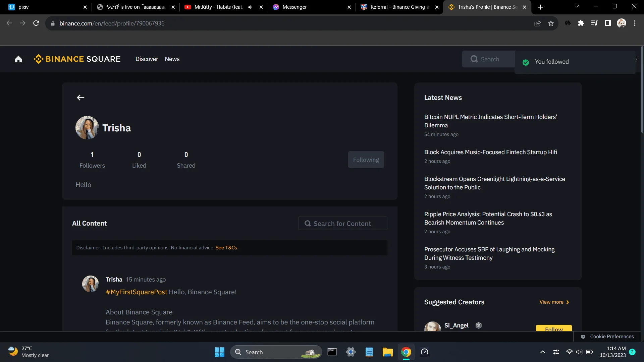Click the Windows taskbar Search box

[x=276, y=352]
